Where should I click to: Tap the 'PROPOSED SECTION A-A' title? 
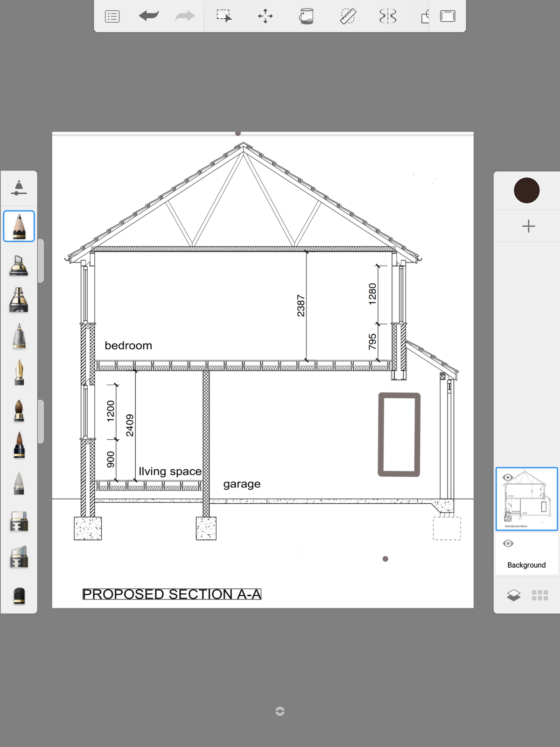click(172, 594)
